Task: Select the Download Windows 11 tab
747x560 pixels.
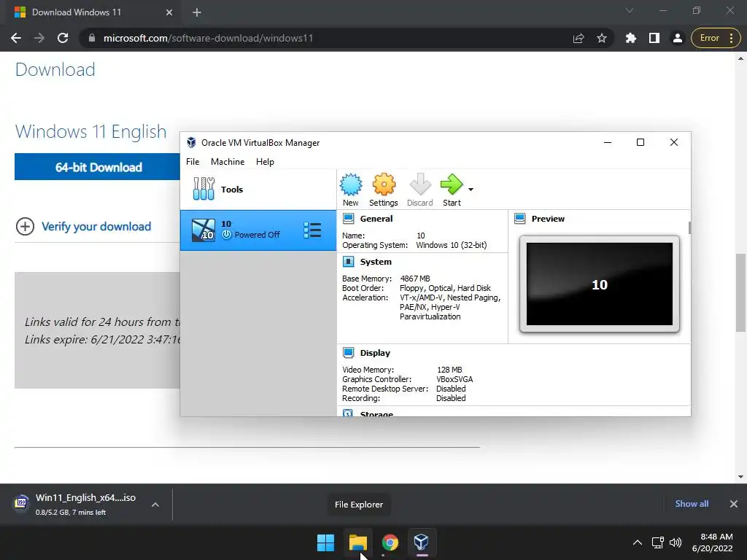Action: (93, 12)
